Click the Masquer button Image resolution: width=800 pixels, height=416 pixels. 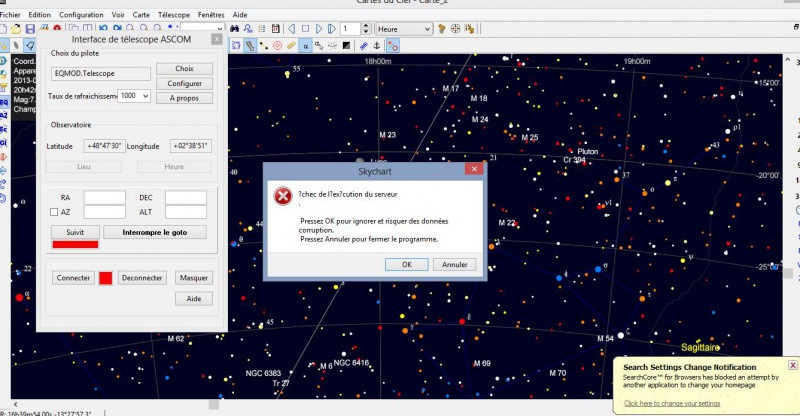tap(194, 278)
